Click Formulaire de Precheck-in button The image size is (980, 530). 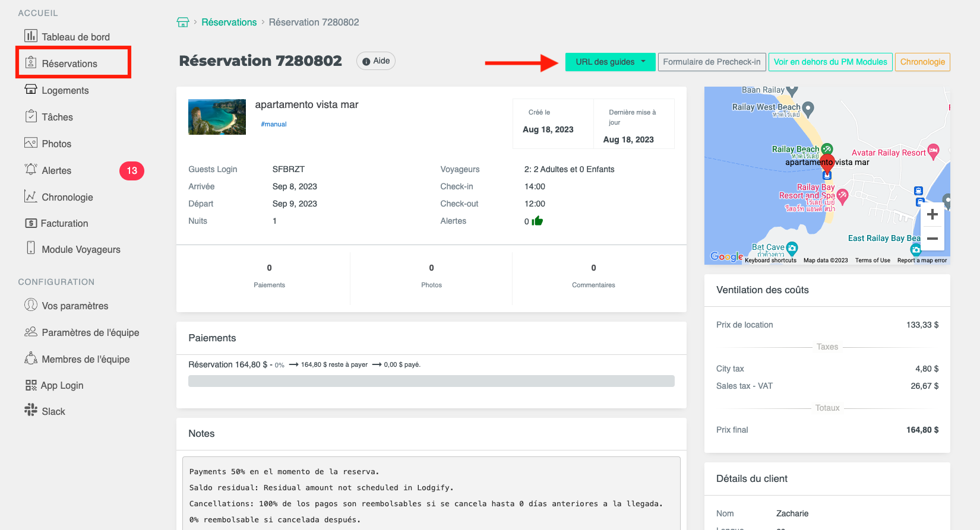(712, 62)
